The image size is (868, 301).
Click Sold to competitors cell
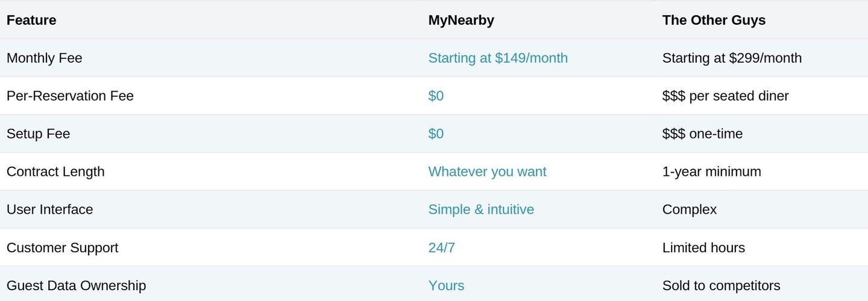(x=721, y=285)
